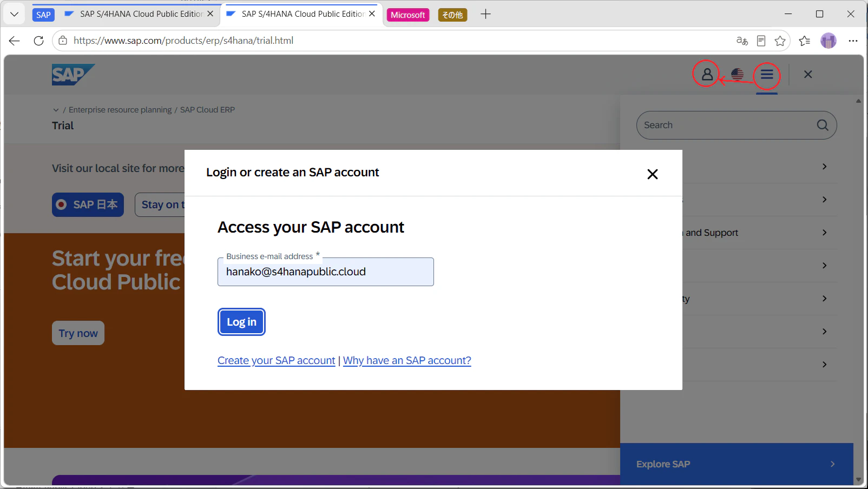Open the immersive reader view
The width and height of the screenshot is (868, 489).
(x=761, y=41)
